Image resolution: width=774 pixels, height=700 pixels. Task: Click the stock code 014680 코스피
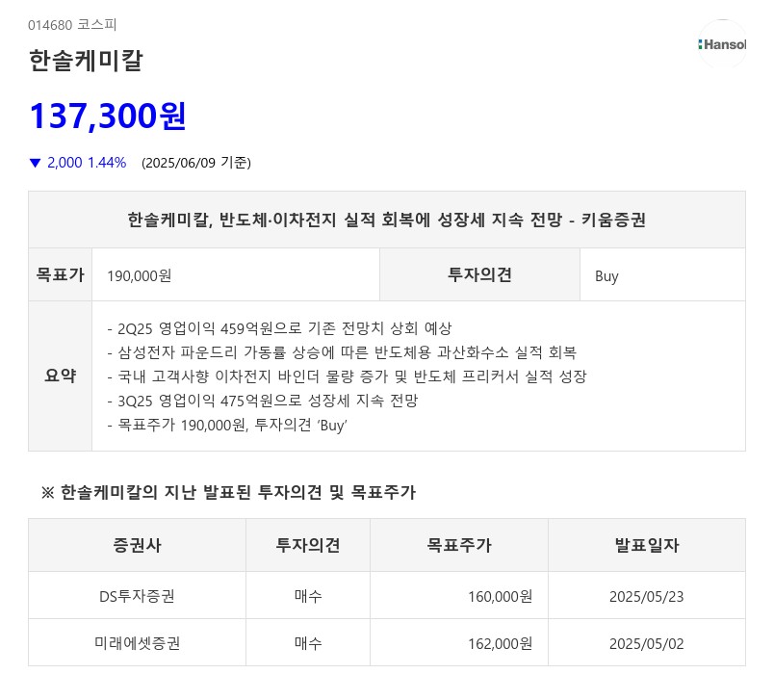(72, 25)
